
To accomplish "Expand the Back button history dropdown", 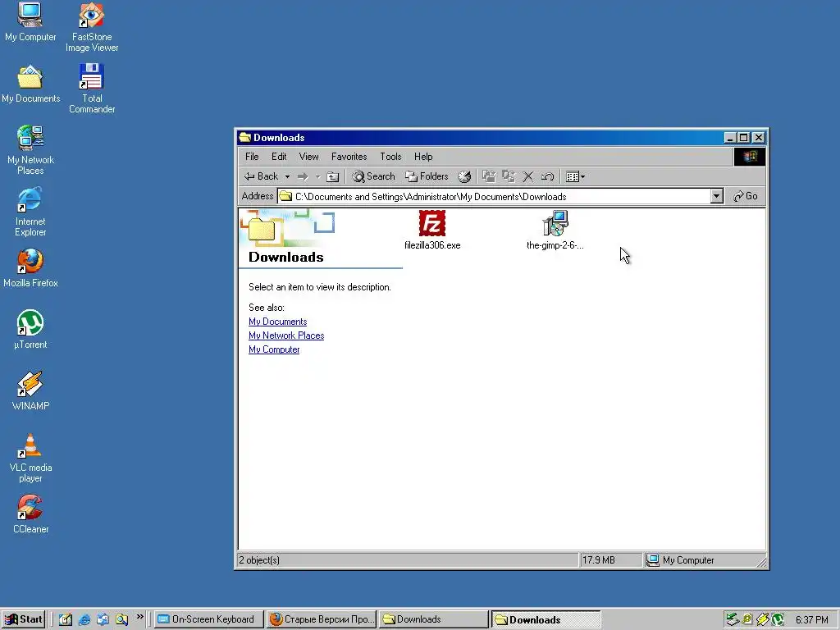I will click(287, 176).
